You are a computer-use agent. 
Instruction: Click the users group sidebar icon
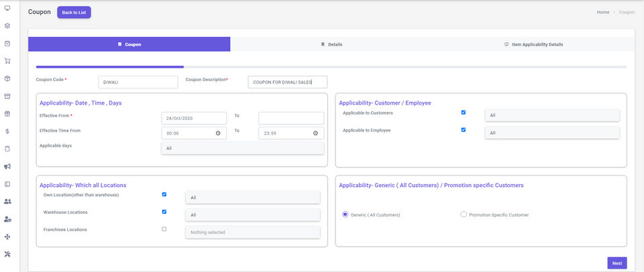pos(7,201)
